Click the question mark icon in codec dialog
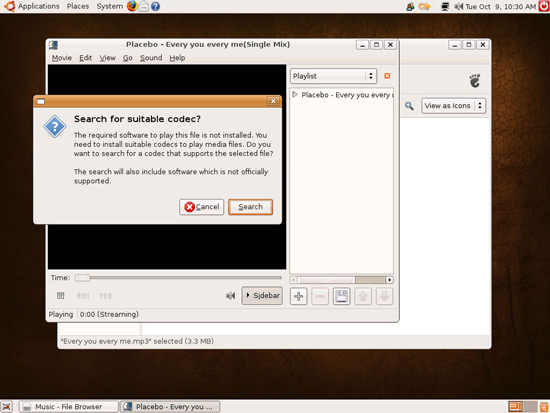Image resolution: width=550 pixels, height=413 pixels. 54,126
